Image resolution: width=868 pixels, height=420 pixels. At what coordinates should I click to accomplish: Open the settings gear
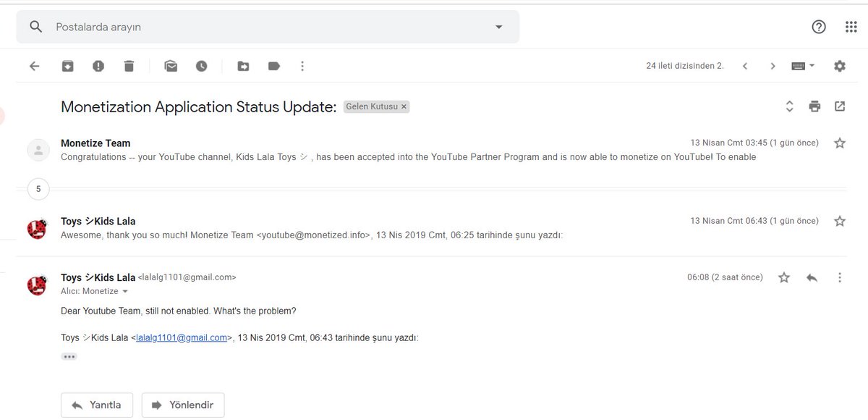pos(839,66)
